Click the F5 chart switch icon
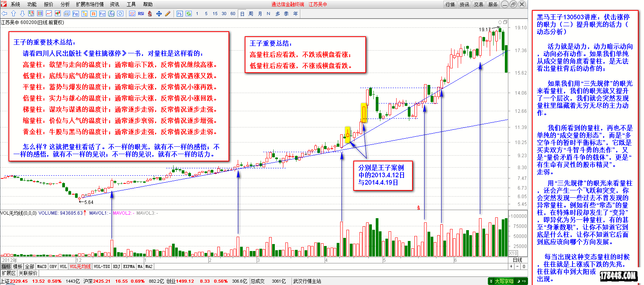Screen dimensions: 644x285 179,14
